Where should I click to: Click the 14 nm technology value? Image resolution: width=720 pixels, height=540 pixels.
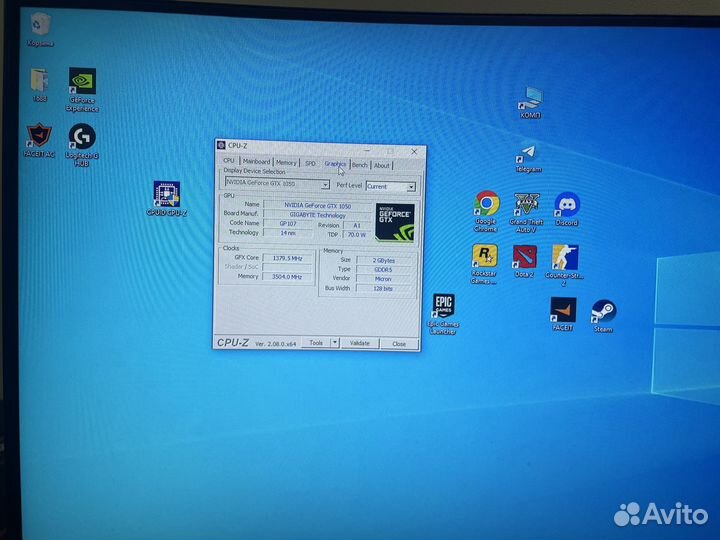click(x=287, y=233)
